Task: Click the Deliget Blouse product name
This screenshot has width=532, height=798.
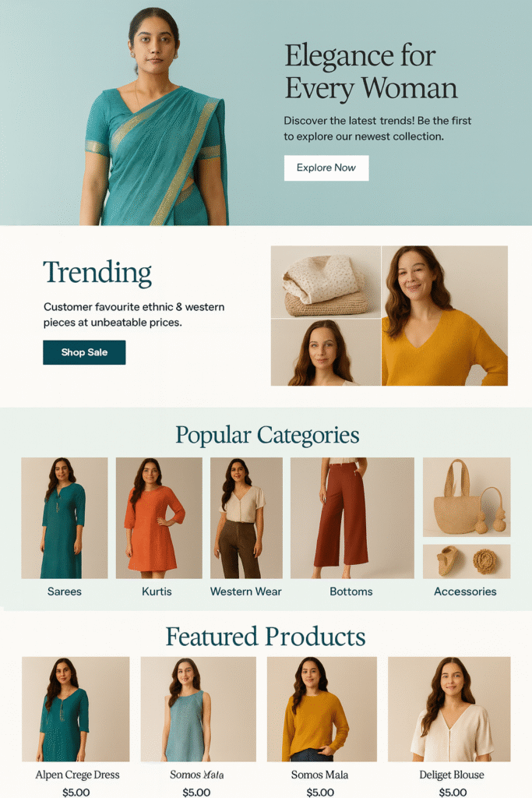Action: pos(452,775)
